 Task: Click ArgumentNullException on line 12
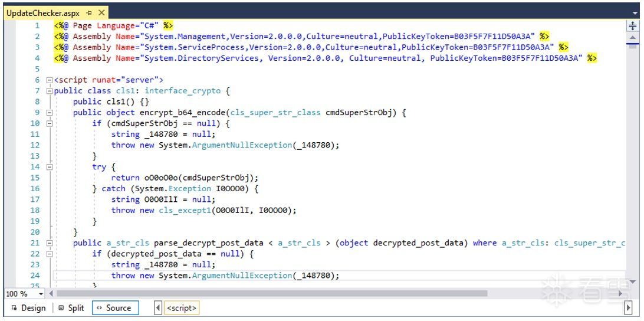click(242, 145)
